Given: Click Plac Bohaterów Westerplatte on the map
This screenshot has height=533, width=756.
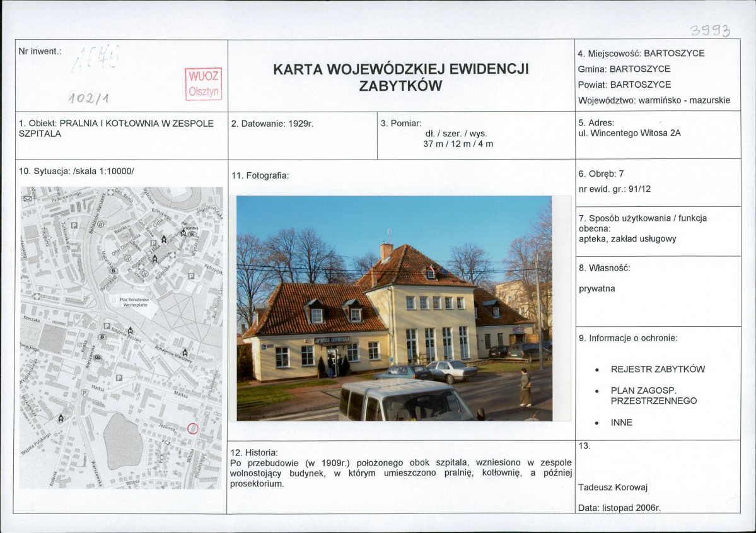Looking at the screenshot, I should point(134,302).
